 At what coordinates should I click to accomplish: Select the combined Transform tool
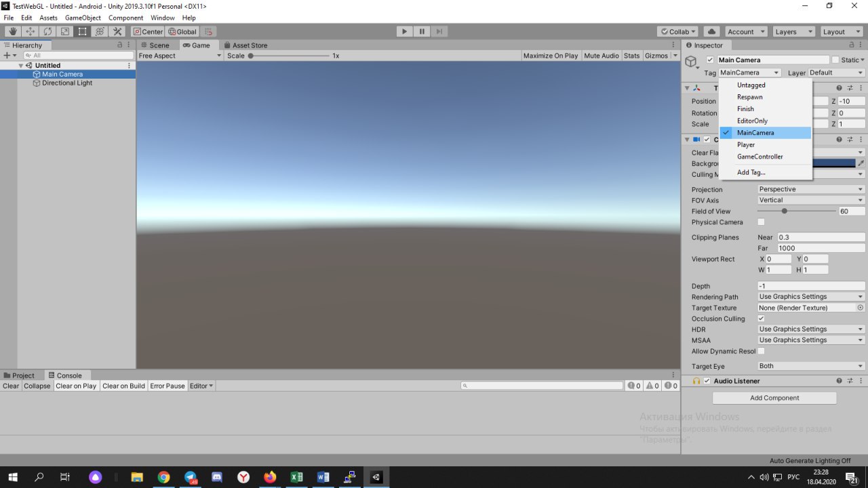point(100,31)
